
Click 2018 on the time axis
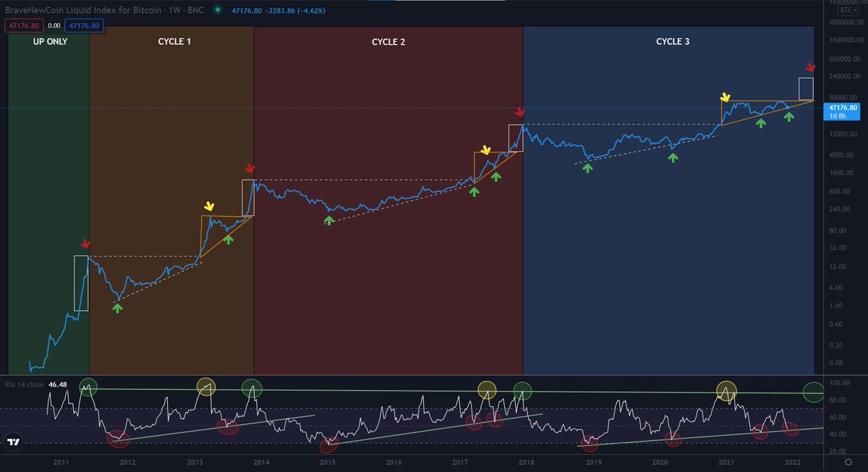tap(527, 462)
